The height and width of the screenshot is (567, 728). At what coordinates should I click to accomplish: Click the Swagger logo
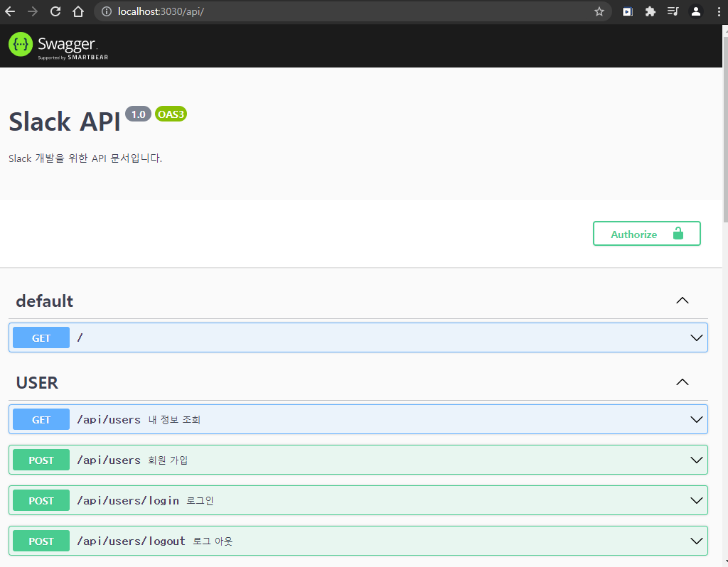pyautogui.click(x=58, y=45)
